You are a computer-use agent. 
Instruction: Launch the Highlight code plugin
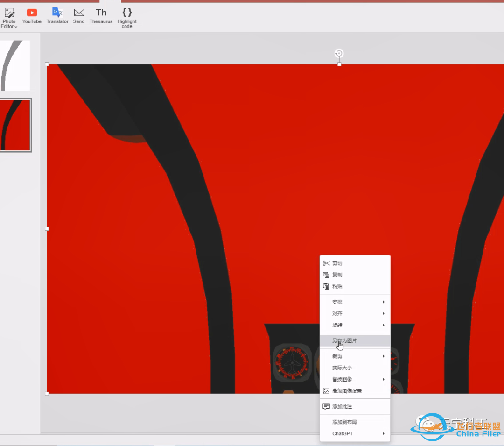pos(127,17)
